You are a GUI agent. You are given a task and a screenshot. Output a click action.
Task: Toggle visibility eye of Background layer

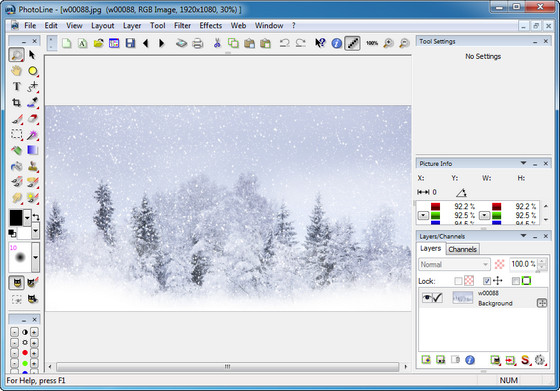click(x=426, y=297)
